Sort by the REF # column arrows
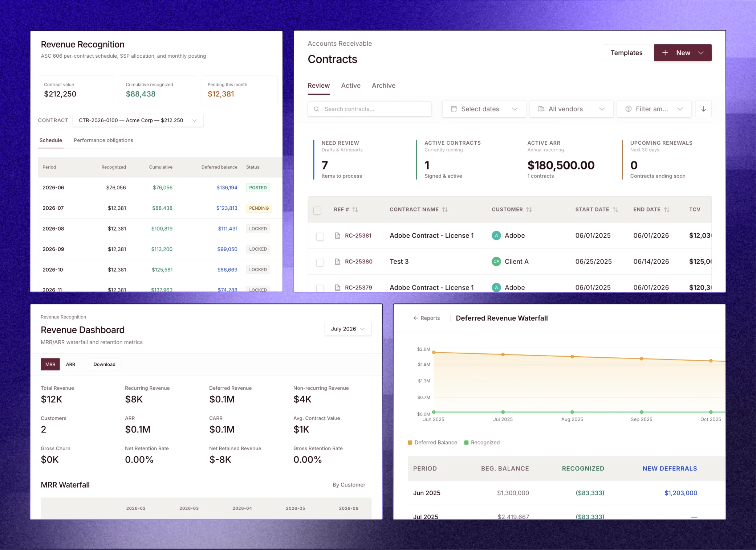 355,210
